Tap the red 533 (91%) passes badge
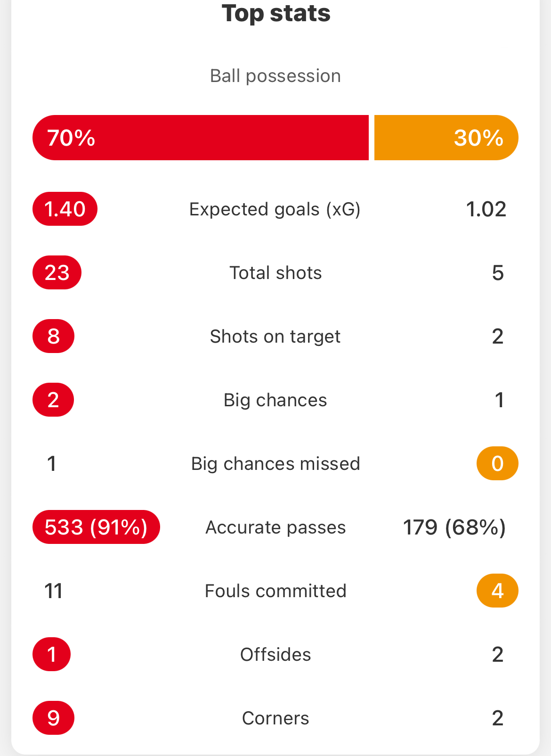 click(x=96, y=527)
